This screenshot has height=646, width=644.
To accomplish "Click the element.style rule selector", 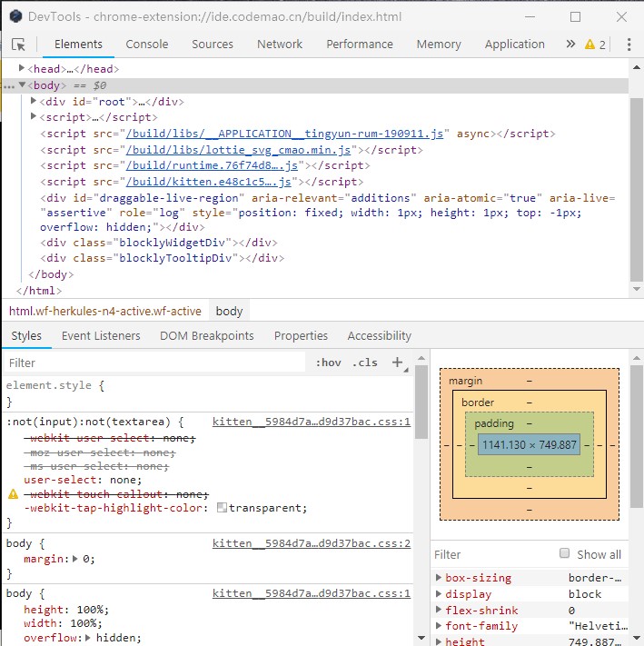I will click(48, 385).
